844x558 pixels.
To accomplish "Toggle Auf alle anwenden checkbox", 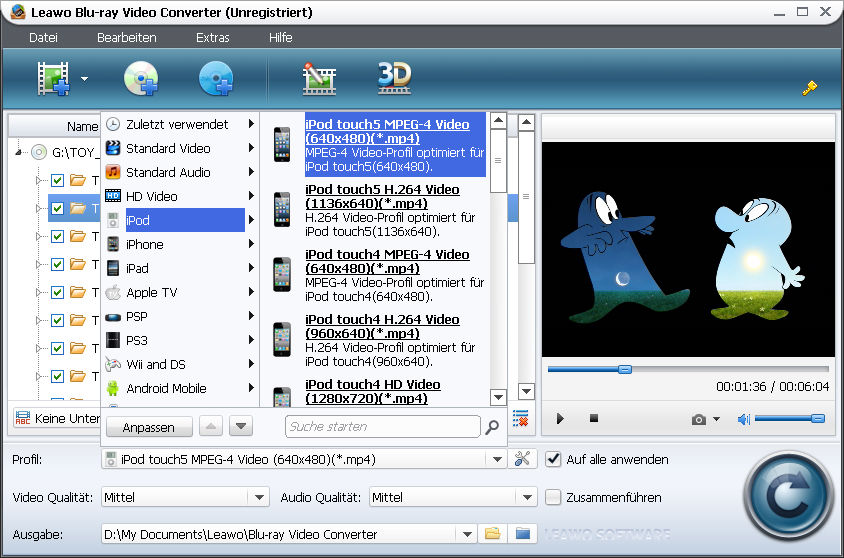I will pos(553,459).
